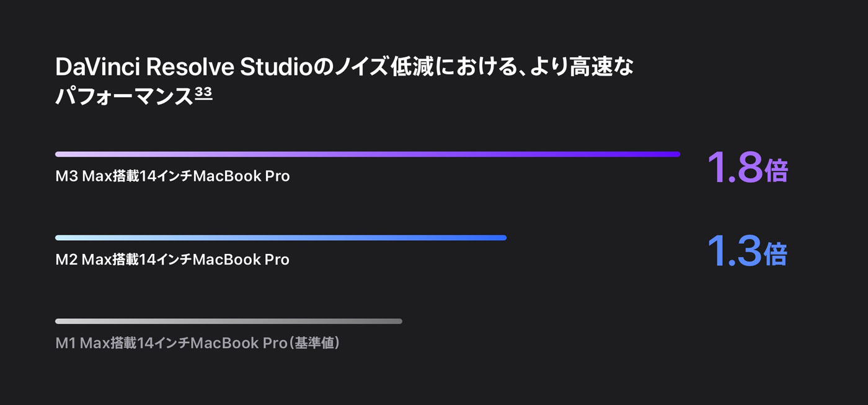Click DaVinci Resolve Studio in the heading

pos(184,67)
